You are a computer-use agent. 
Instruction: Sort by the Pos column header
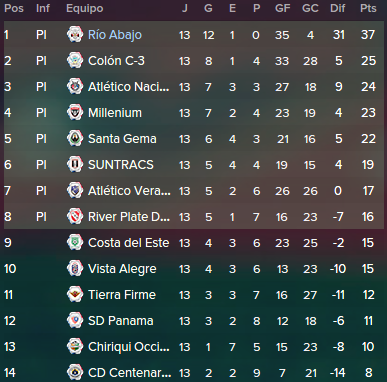click(14, 8)
